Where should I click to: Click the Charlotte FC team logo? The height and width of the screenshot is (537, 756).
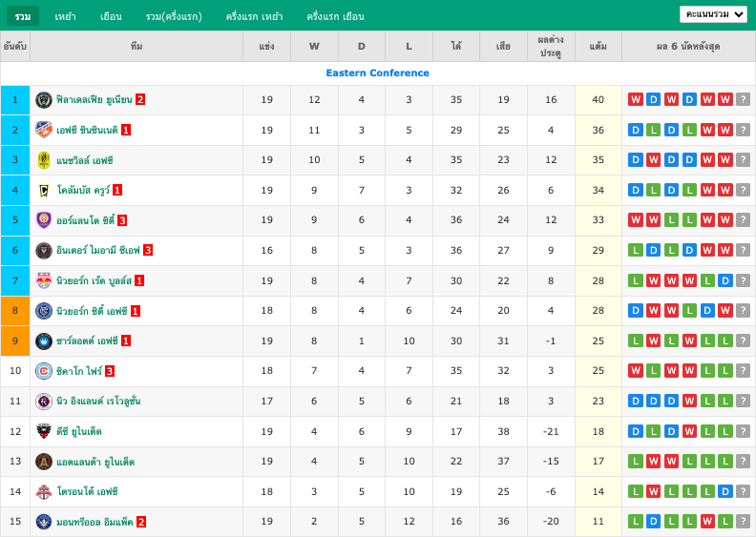click(44, 341)
